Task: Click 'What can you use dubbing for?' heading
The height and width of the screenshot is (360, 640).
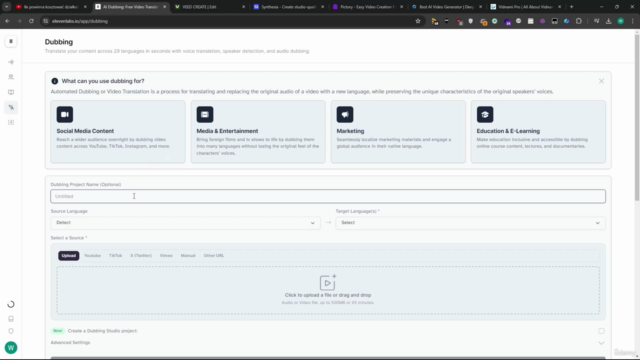Action: click(103, 81)
